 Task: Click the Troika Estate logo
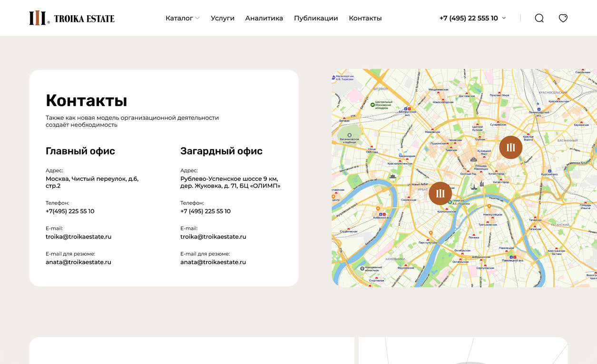click(x=72, y=18)
